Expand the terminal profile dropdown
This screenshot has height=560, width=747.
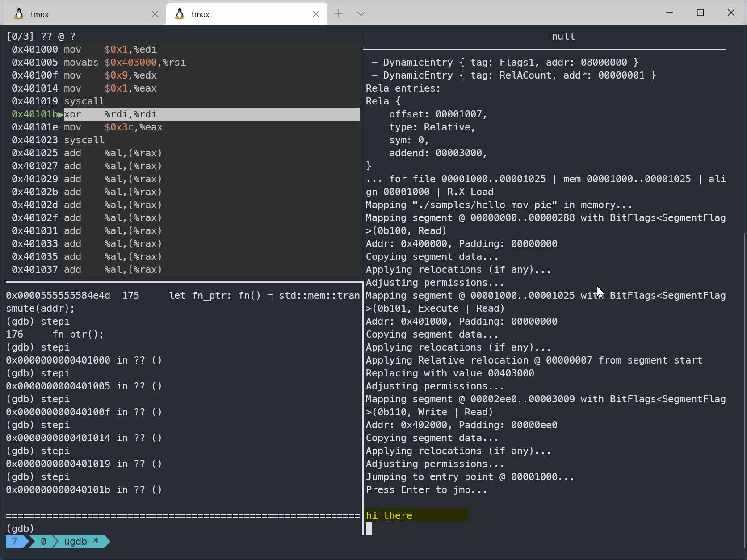(361, 13)
